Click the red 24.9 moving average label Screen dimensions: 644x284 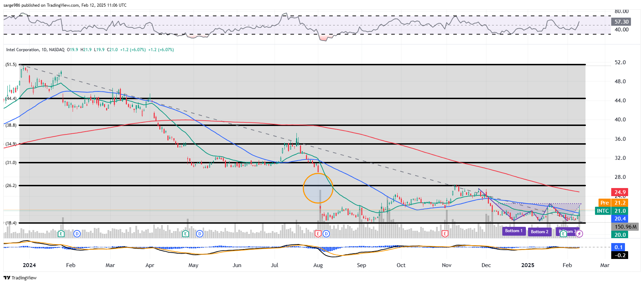620,192
